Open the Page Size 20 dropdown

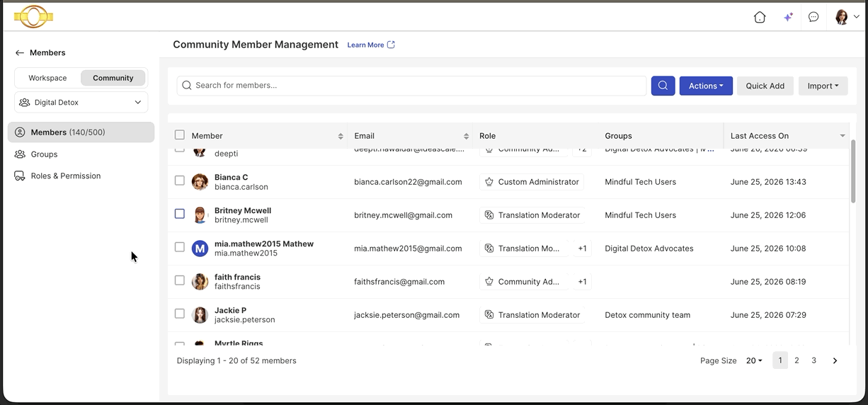[754, 360]
